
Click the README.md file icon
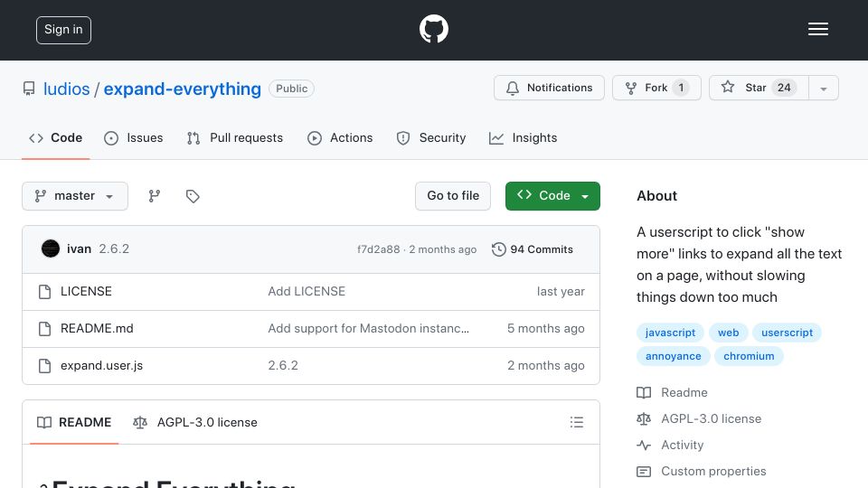[45, 329]
